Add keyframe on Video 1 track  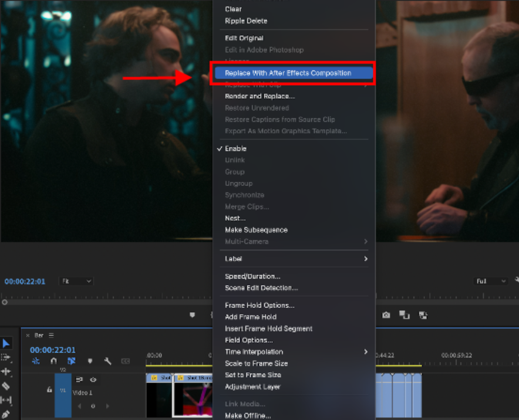[x=93, y=406]
